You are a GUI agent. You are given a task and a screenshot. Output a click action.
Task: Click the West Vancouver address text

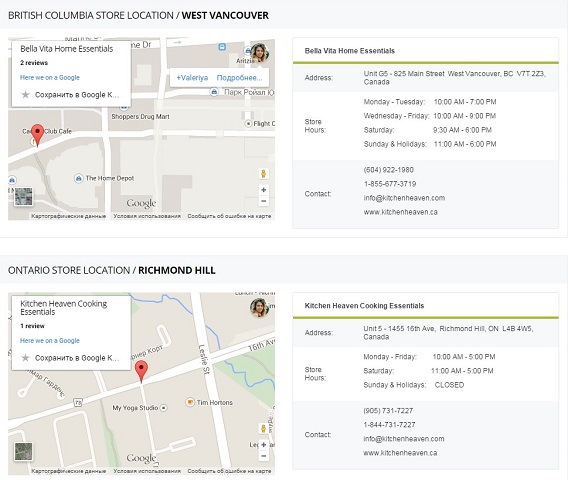coord(454,78)
